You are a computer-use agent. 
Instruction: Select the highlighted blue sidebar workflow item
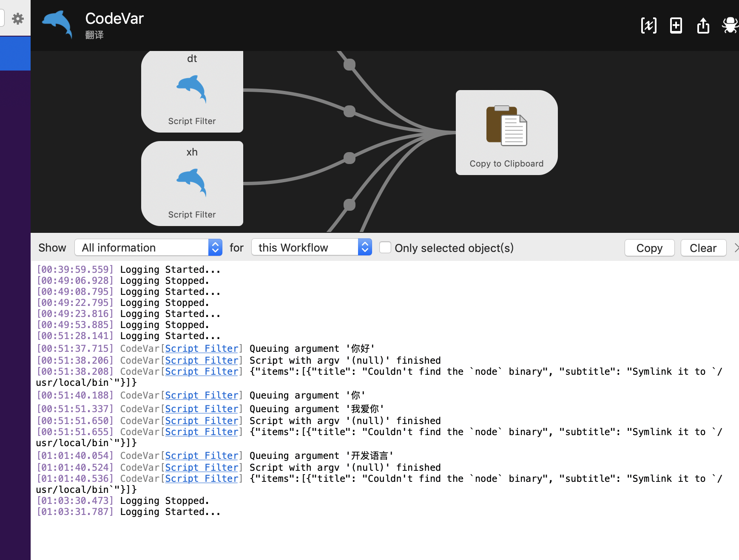tap(15, 53)
